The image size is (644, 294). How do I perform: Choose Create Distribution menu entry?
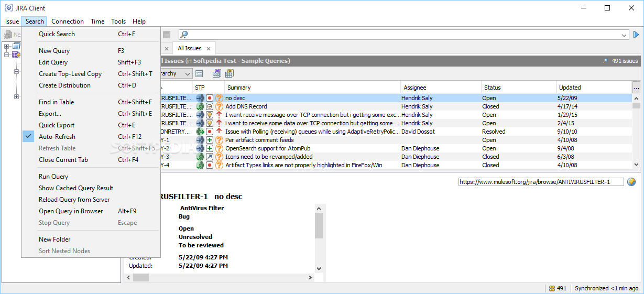point(90,85)
